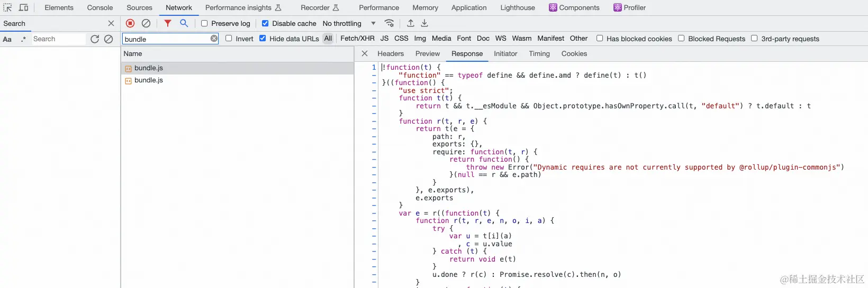Click Performance insights flask icon

tap(278, 7)
